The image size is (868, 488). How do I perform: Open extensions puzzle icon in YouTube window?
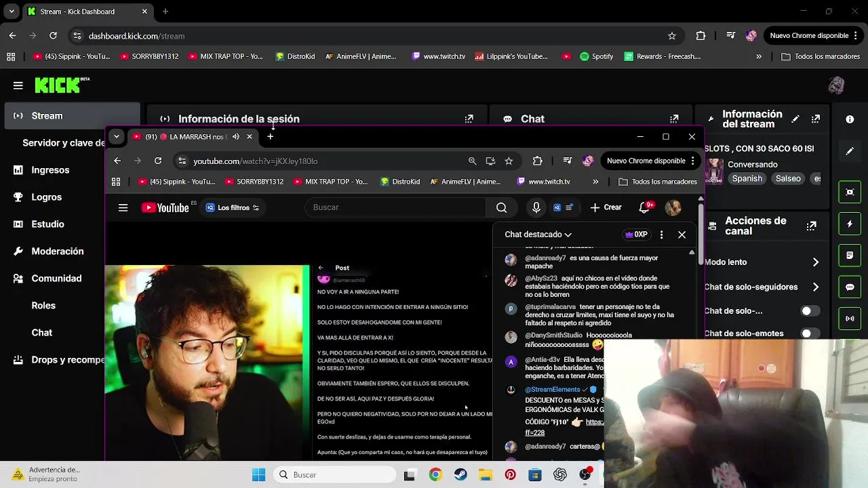click(537, 161)
